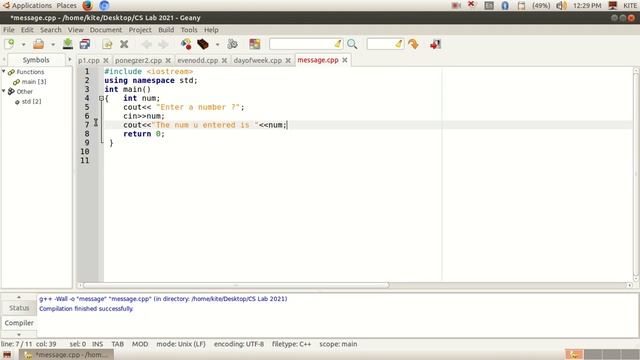The image size is (640, 360).
Task: Expand the recent files dropdown arrow
Action: [x=53, y=44]
